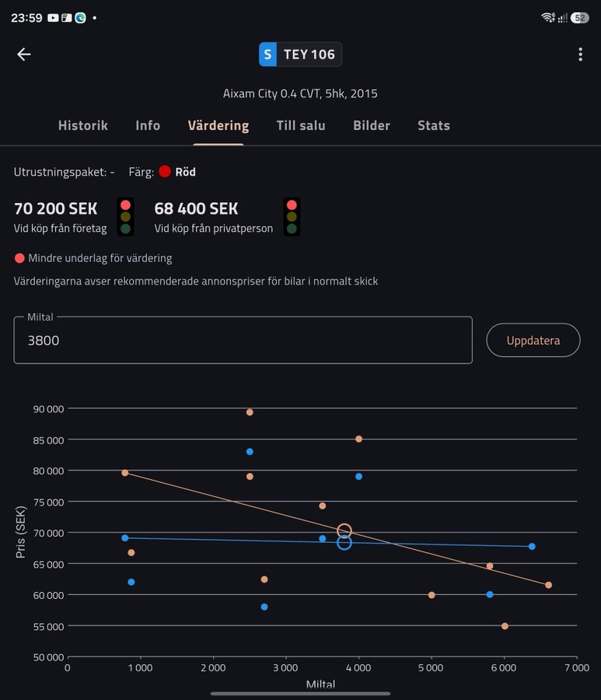Open the Info tab

(x=148, y=125)
